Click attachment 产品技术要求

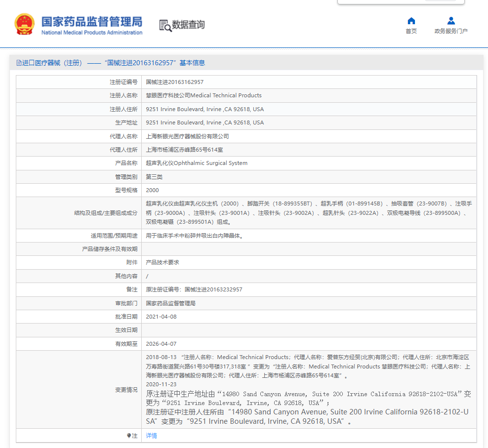pyautogui.click(x=163, y=262)
